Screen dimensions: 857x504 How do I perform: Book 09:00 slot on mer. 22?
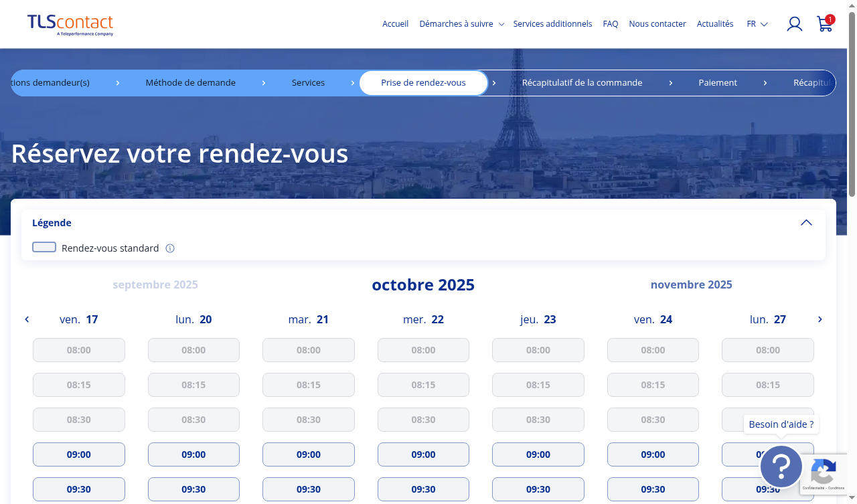(423, 454)
